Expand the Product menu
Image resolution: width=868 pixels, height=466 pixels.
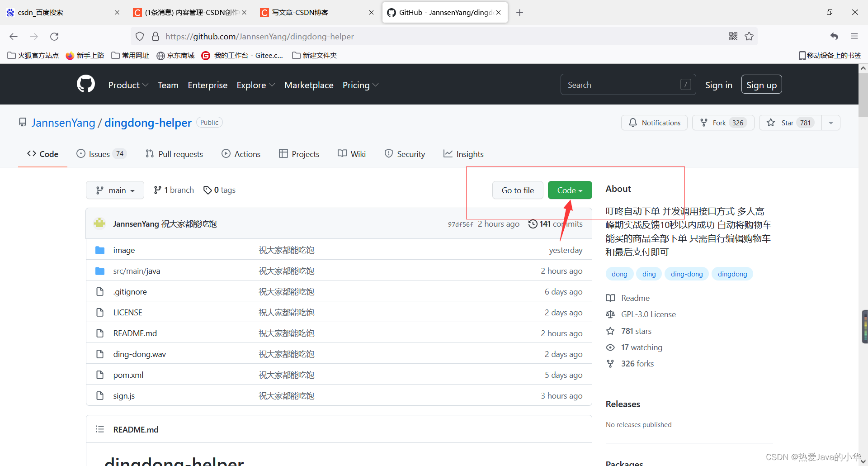pos(128,85)
